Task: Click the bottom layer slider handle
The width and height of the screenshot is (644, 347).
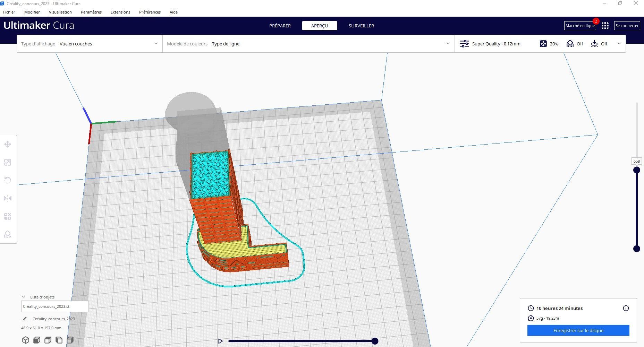Action: 637,249
